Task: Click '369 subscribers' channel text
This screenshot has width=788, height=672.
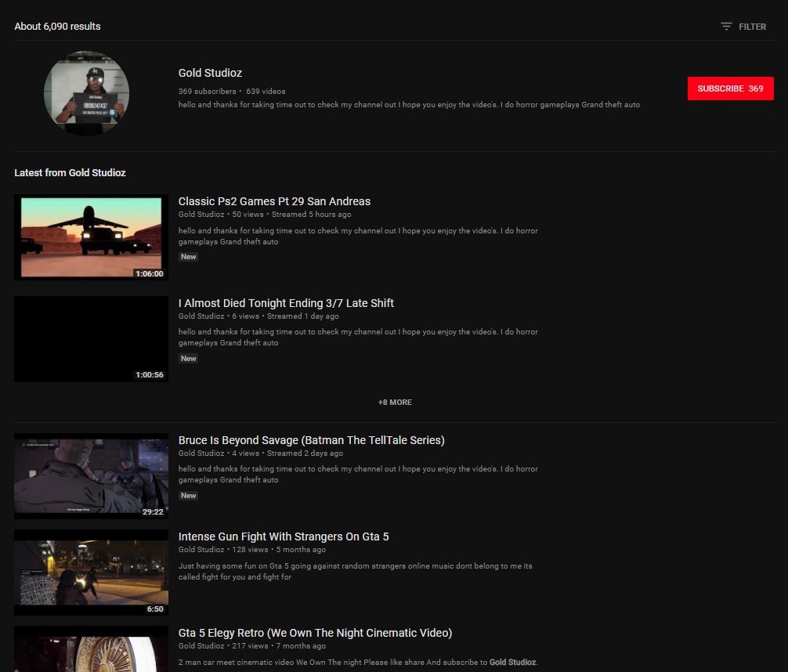Action: click(207, 92)
